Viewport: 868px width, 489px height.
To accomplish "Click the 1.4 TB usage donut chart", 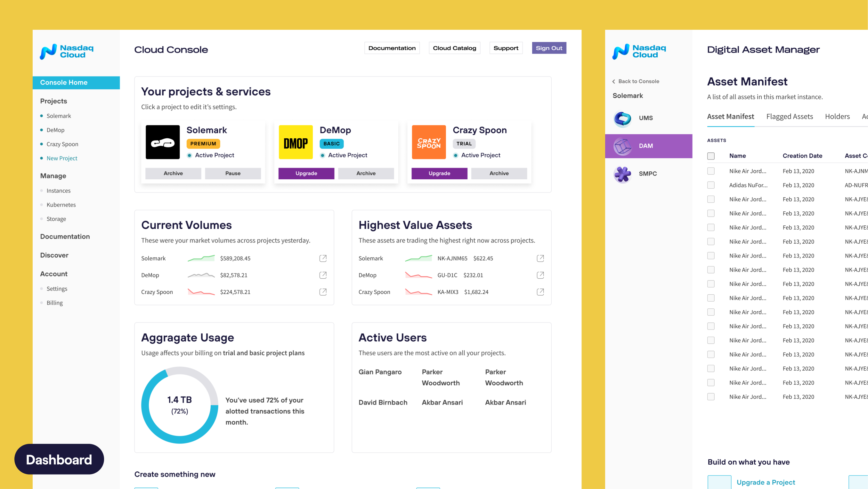I will tap(180, 405).
